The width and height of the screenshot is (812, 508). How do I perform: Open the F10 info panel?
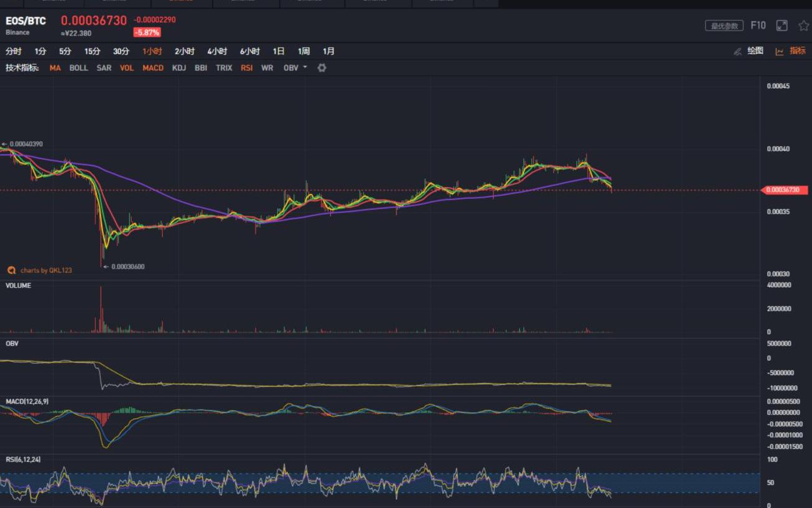tap(758, 25)
